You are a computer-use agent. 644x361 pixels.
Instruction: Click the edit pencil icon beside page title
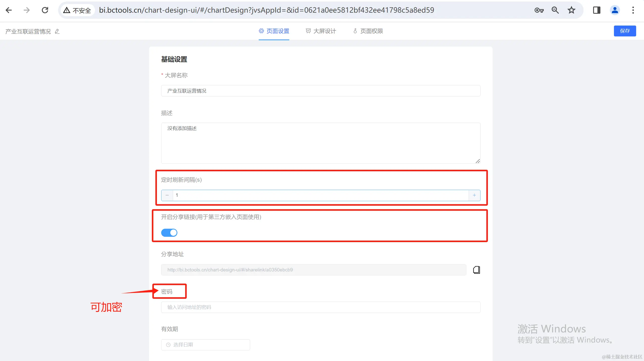click(57, 31)
